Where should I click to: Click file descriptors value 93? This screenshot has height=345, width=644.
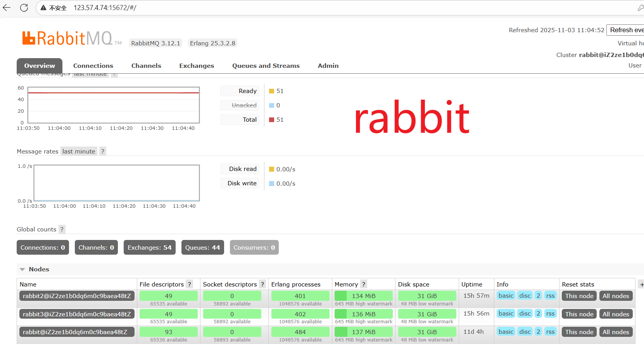(169, 332)
